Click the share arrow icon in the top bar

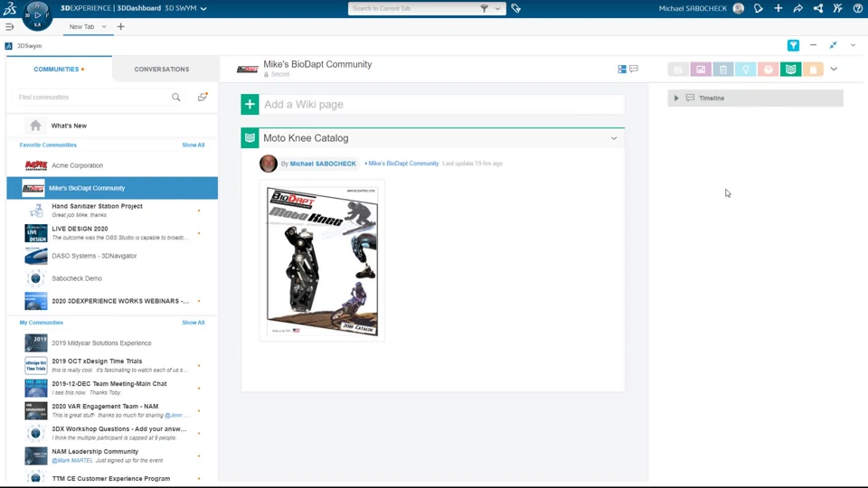coord(797,8)
